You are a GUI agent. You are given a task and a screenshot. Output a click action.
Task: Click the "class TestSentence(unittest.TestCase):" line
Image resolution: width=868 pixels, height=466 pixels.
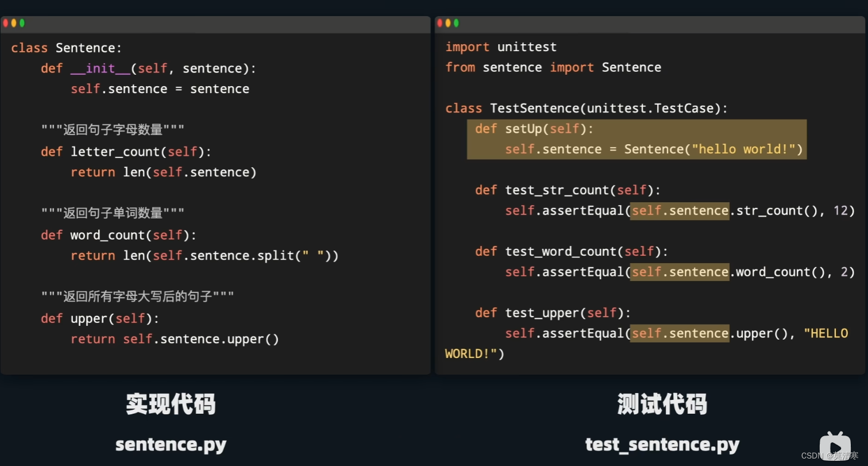[587, 109]
